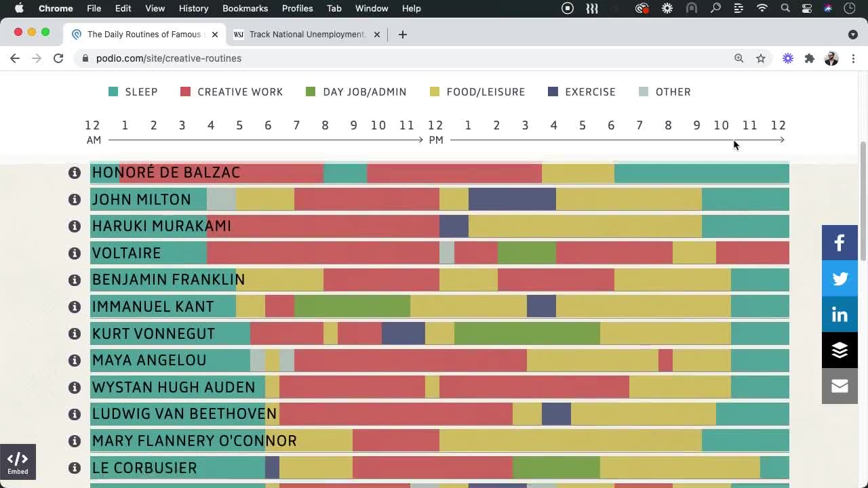Open the Bookmarks menu
The height and width of the screenshot is (488, 868).
tap(245, 8)
